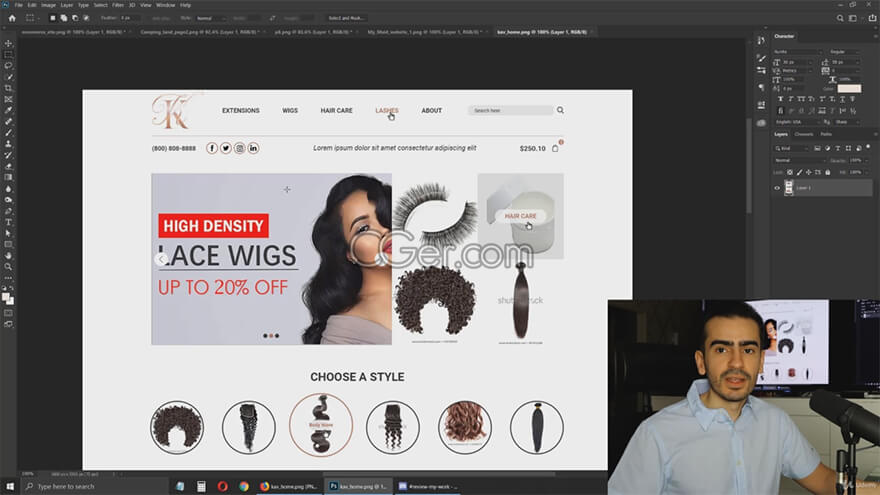Viewport: 880px width, 495px height.
Task: Click the Facebook icon in the mockup
Action: 212,148
